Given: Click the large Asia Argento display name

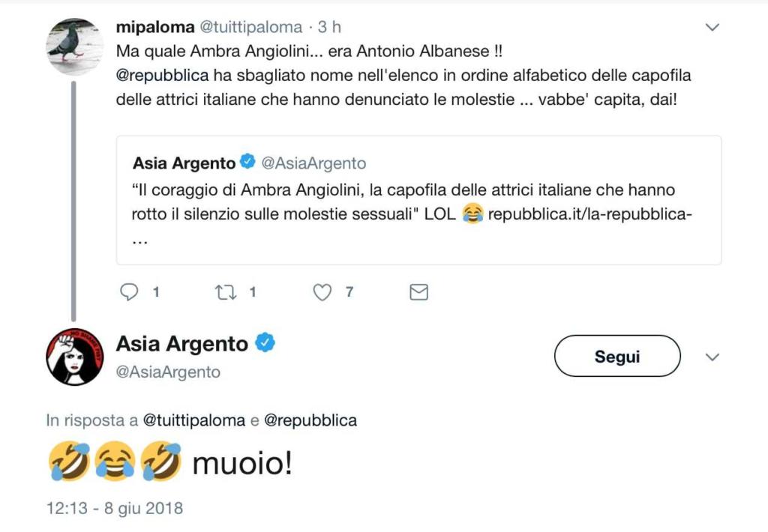Looking at the screenshot, I should [x=181, y=344].
